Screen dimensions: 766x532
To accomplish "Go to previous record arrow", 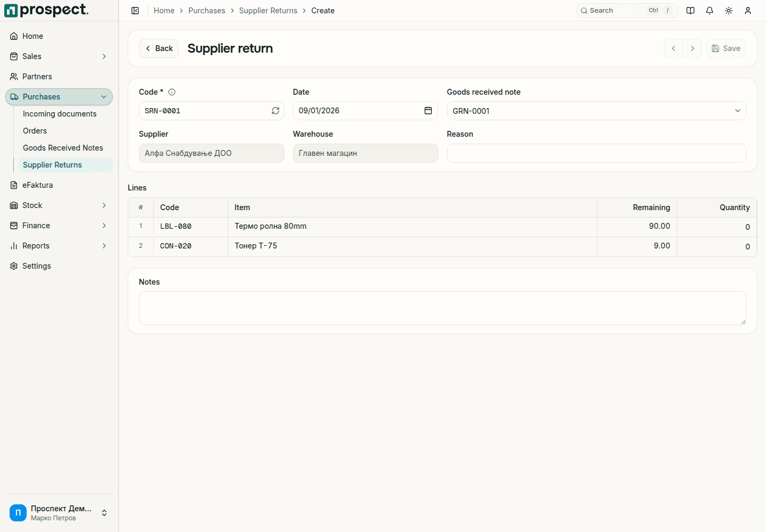I will click(673, 48).
